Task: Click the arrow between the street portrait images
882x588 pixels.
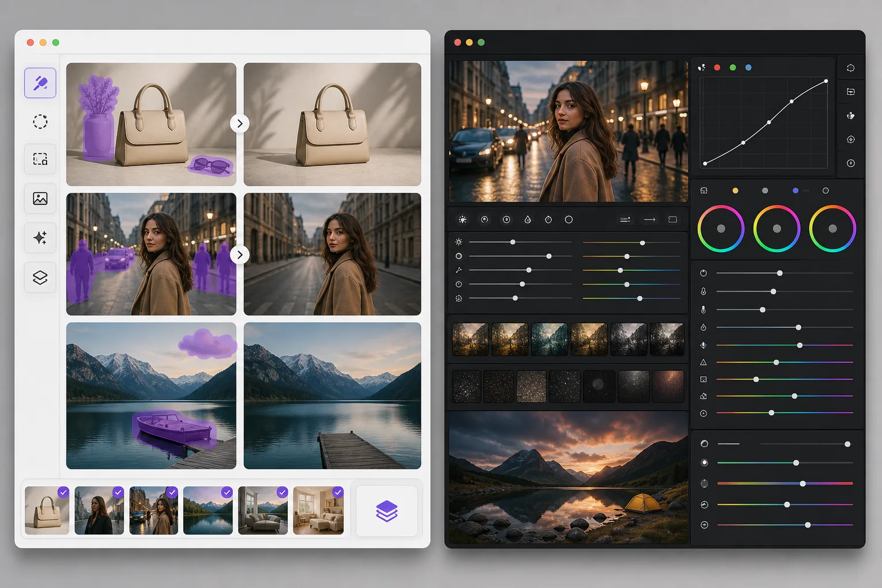Action: (x=239, y=254)
